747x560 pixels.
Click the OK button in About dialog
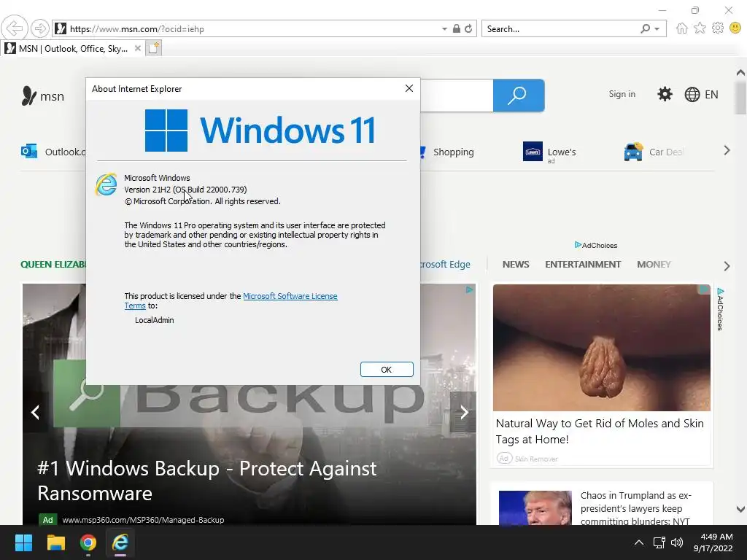pos(387,370)
